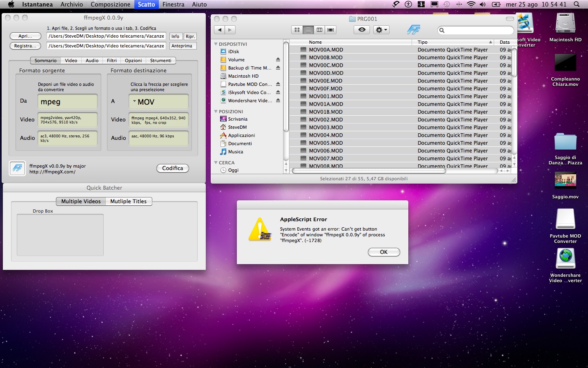The width and height of the screenshot is (588, 368).
Task: Open the Filtri tab
Action: (112, 61)
